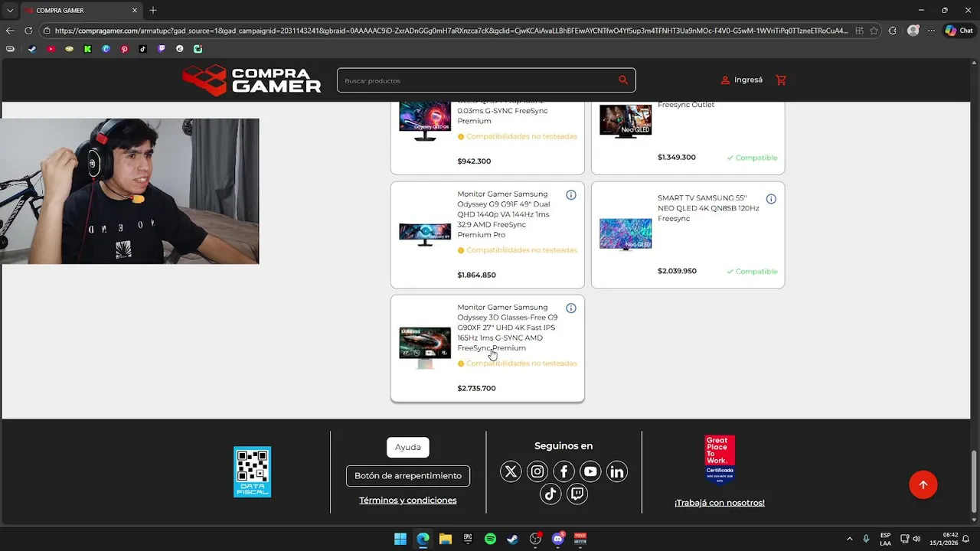Open the Twitch social icon in footer
Screen dimensions: 980x551
click(x=577, y=494)
